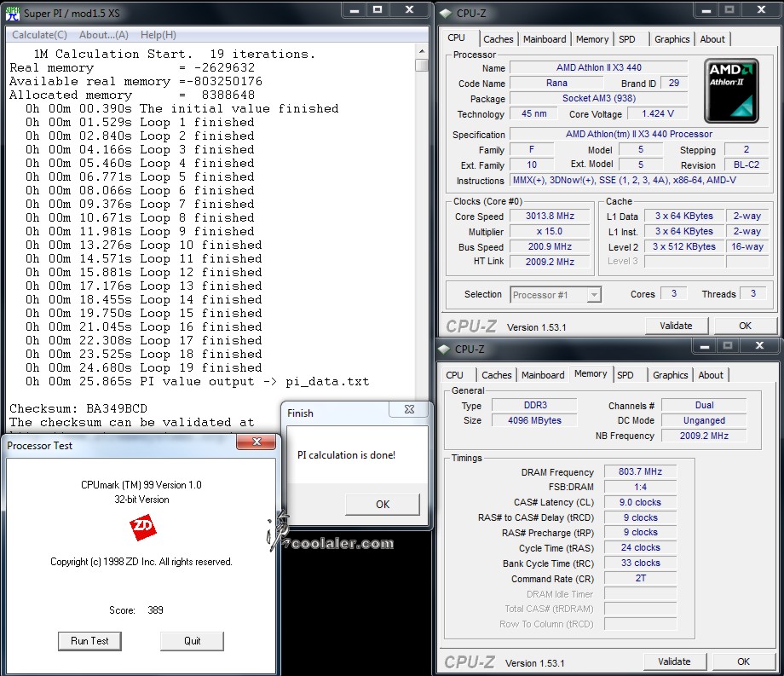This screenshot has width=784, height=676.
Task: Open SPD tab in the Processor CPU-Z window
Action: pos(627,39)
